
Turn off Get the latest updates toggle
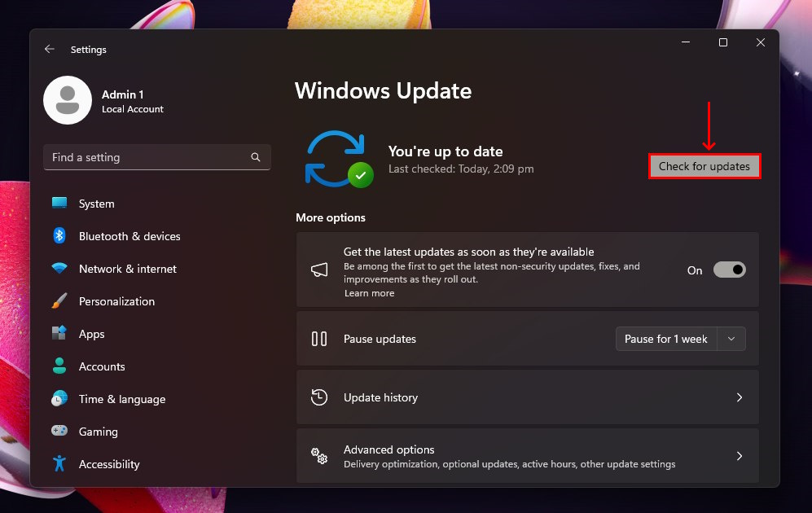729,270
